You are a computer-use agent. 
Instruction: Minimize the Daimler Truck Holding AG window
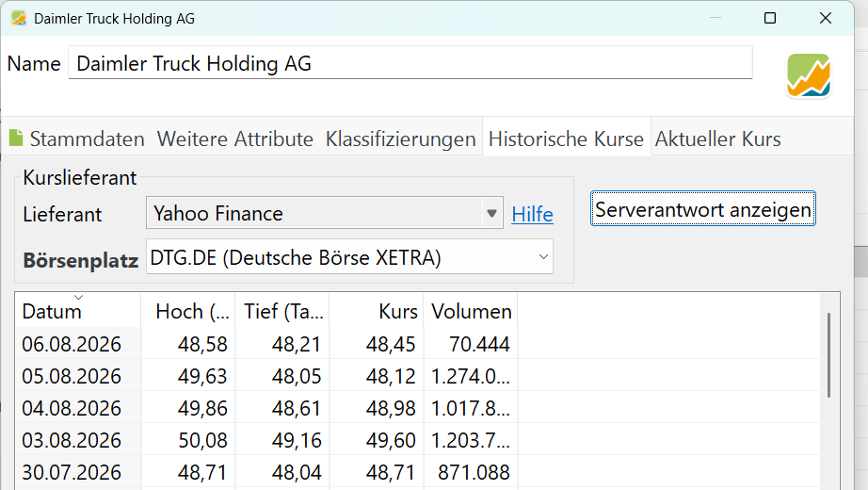coord(715,18)
